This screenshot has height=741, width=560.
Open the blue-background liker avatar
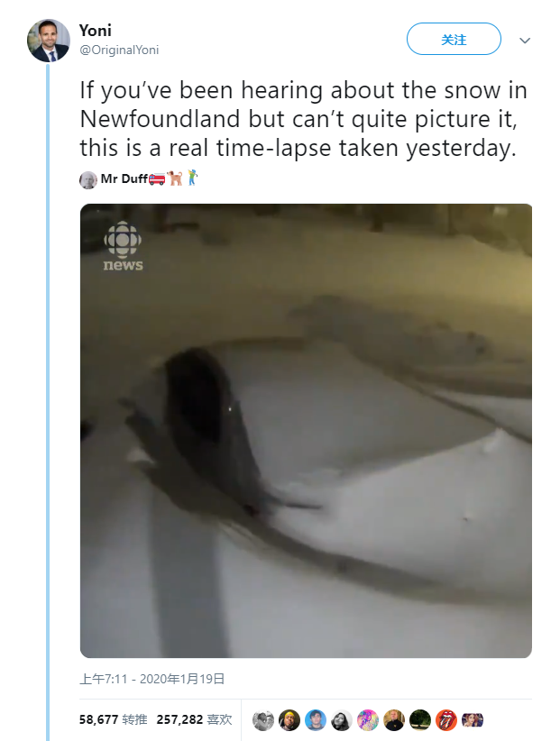coord(316,720)
